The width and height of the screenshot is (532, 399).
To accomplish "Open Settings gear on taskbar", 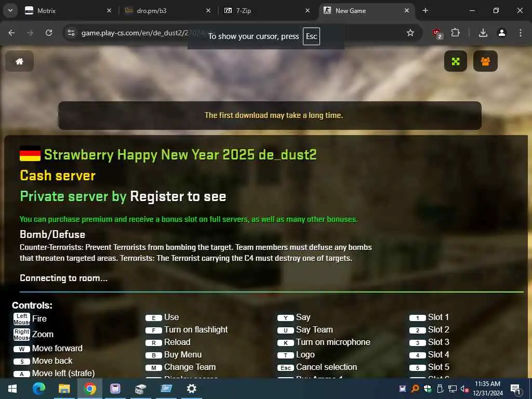I will click(x=191, y=389).
